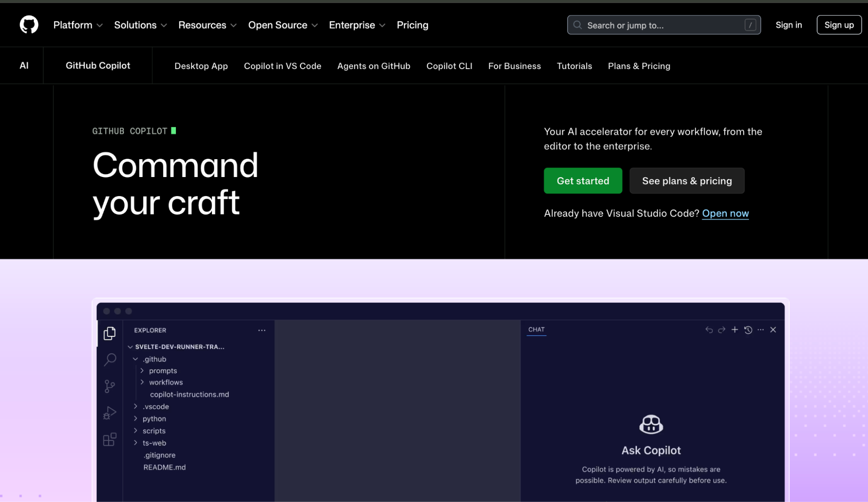This screenshot has height=502, width=868.
Task: Expand the scripts folder
Action: tap(135, 431)
